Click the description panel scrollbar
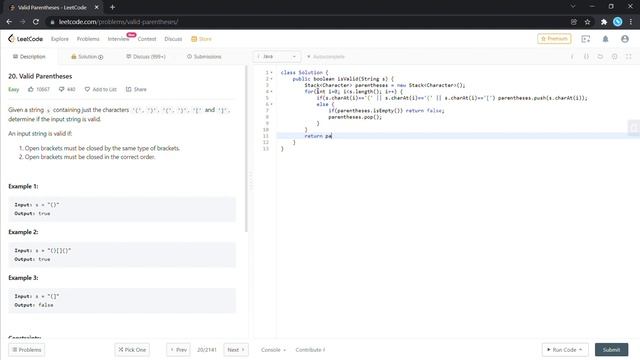Viewport: 640px width, 360px height. pyautogui.click(x=246, y=149)
